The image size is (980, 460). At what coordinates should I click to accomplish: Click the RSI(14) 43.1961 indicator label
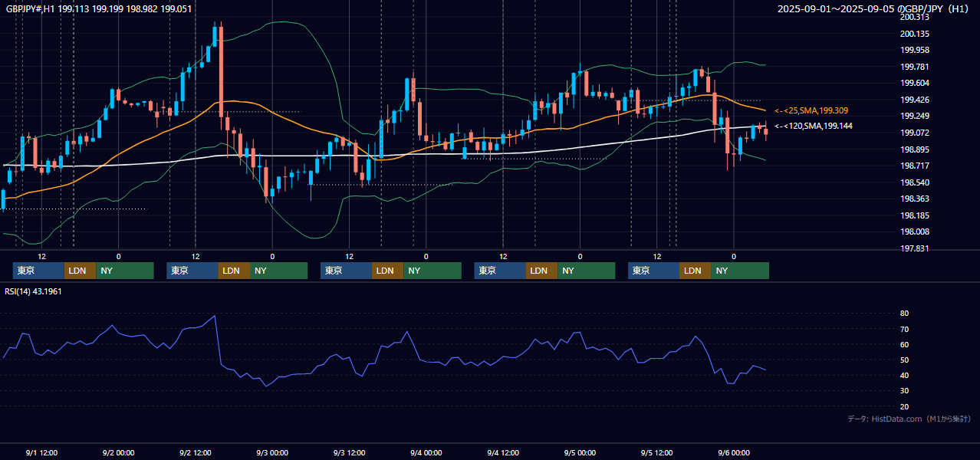coord(34,291)
